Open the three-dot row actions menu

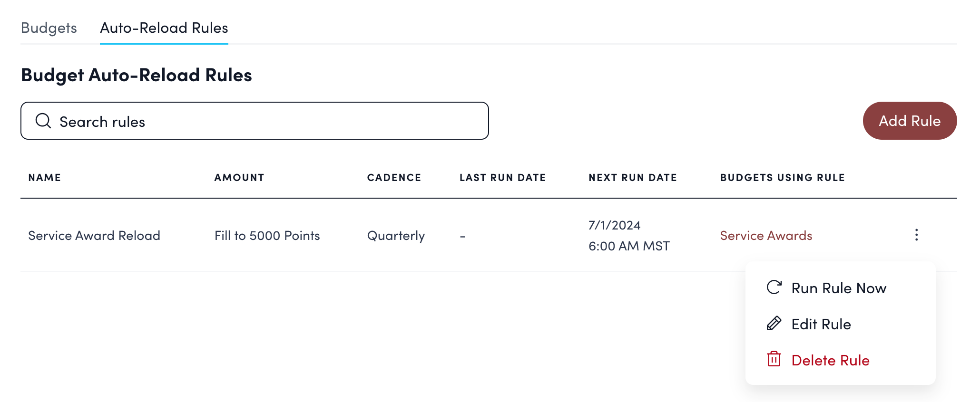pyautogui.click(x=916, y=235)
